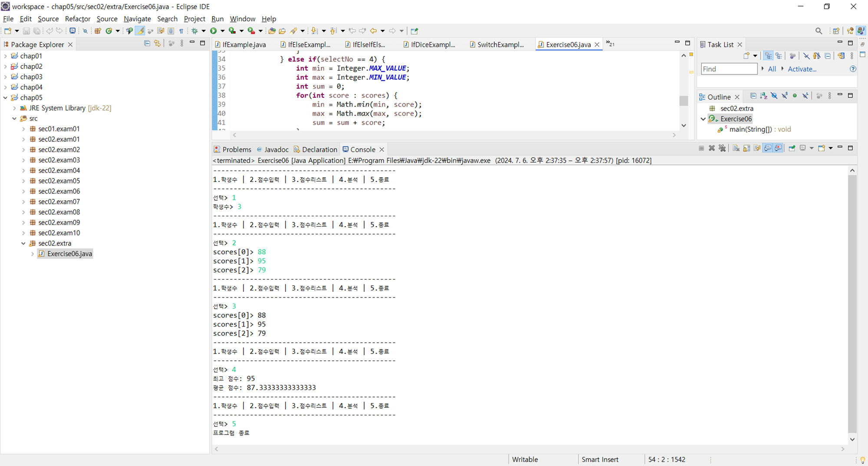Image resolution: width=868 pixels, height=466 pixels.
Task: Open the Run button dropdown arrow
Action: [x=223, y=31]
